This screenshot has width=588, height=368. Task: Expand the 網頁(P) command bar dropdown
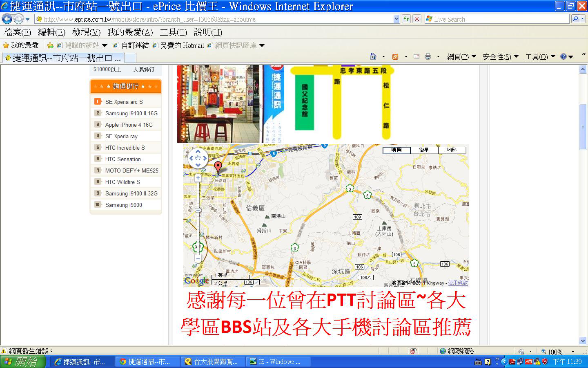click(474, 56)
